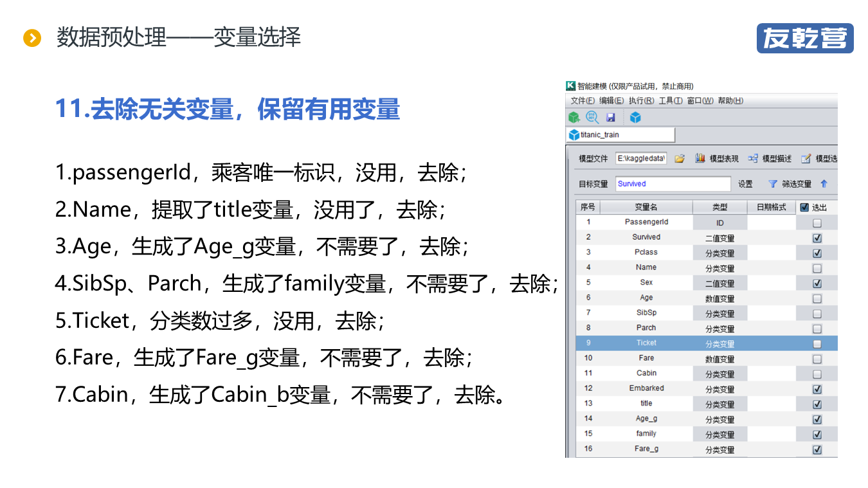Click the 类型 column header

(x=720, y=207)
